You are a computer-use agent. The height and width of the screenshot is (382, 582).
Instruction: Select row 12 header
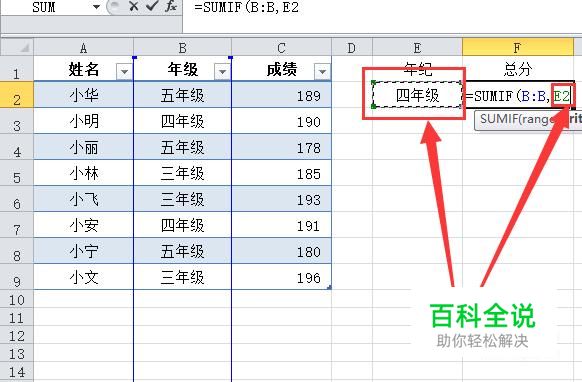pos(17,335)
